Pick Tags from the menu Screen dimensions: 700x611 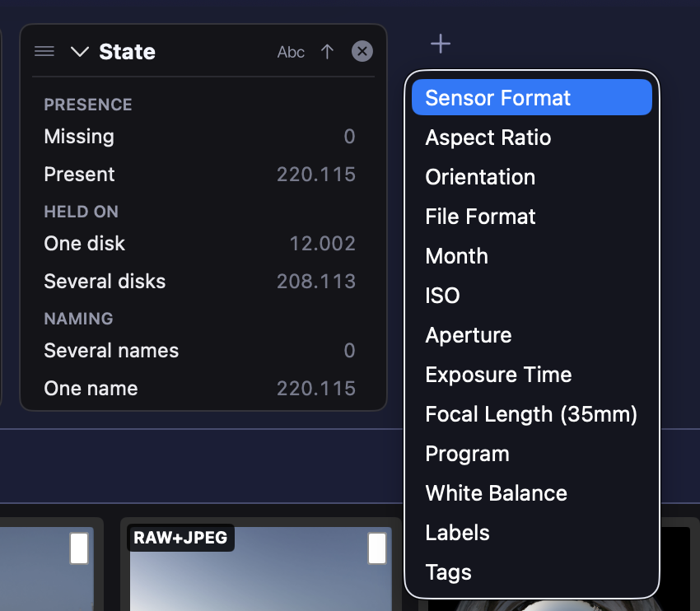tap(532, 571)
